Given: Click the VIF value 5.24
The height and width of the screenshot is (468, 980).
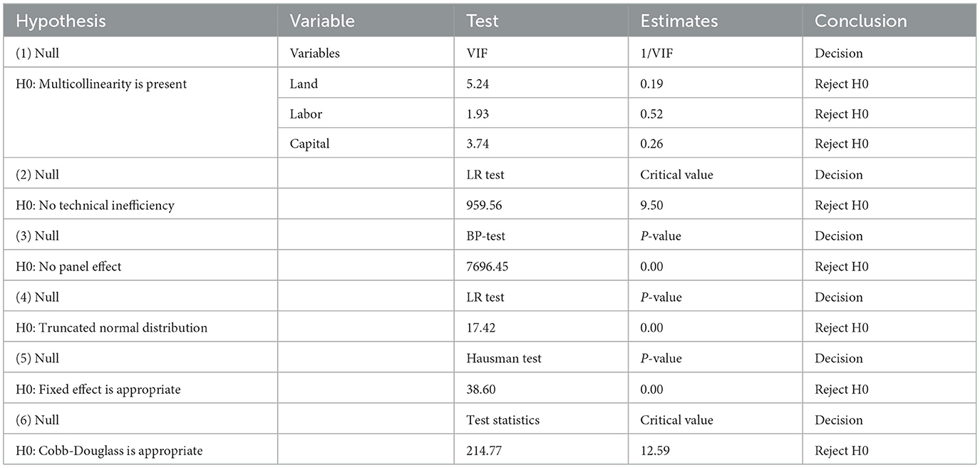Looking at the screenshot, I should (477, 84).
